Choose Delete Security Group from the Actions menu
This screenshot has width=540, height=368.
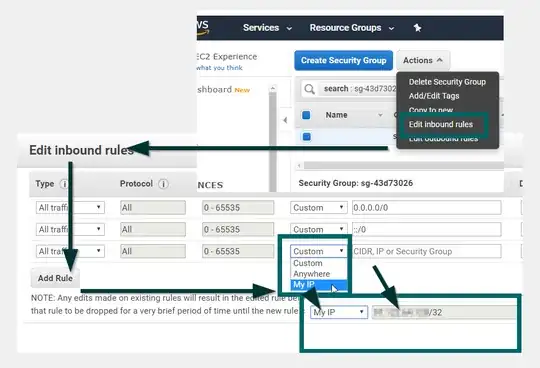(447, 82)
